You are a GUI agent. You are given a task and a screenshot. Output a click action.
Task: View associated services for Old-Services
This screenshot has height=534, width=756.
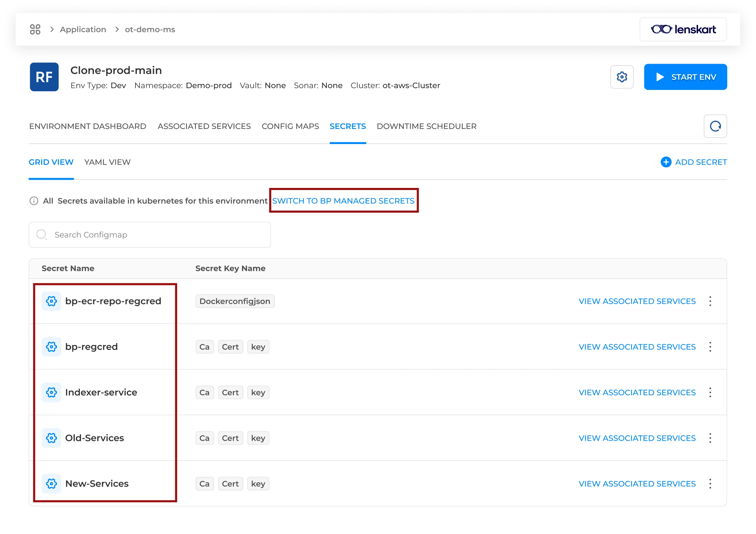tap(637, 438)
